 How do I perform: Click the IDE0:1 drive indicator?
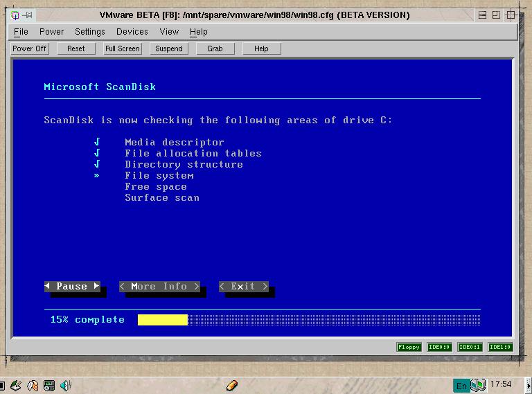pyautogui.click(x=470, y=347)
